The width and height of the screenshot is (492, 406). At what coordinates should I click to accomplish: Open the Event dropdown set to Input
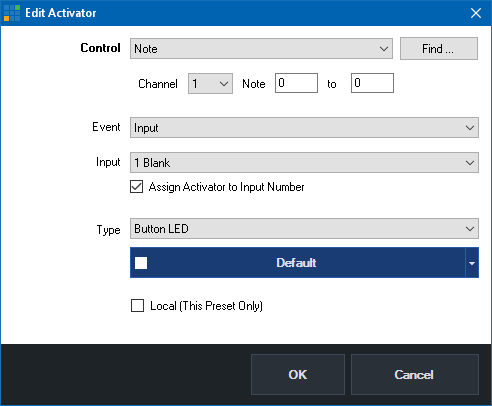pyautogui.click(x=304, y=128)
